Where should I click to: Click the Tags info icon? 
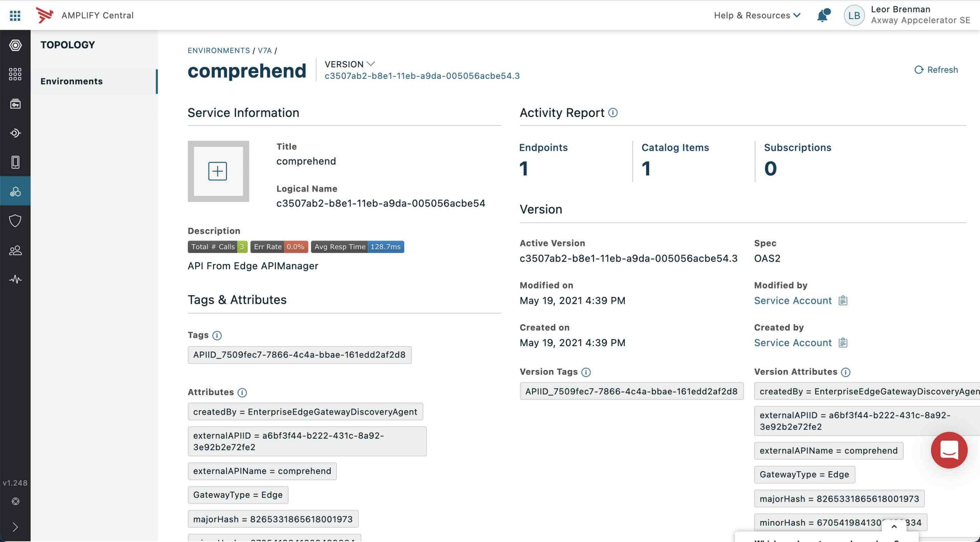217,335
